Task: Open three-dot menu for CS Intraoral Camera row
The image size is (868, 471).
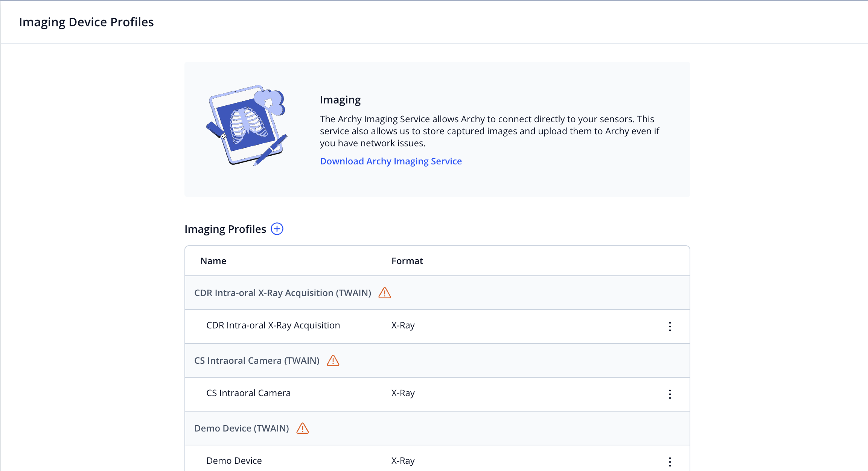Action: (x=670, y=394)
